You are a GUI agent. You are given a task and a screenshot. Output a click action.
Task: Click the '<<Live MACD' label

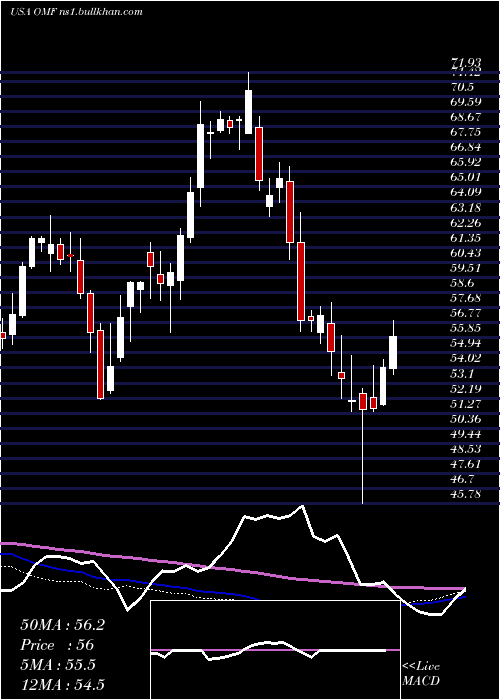[421, 674]
